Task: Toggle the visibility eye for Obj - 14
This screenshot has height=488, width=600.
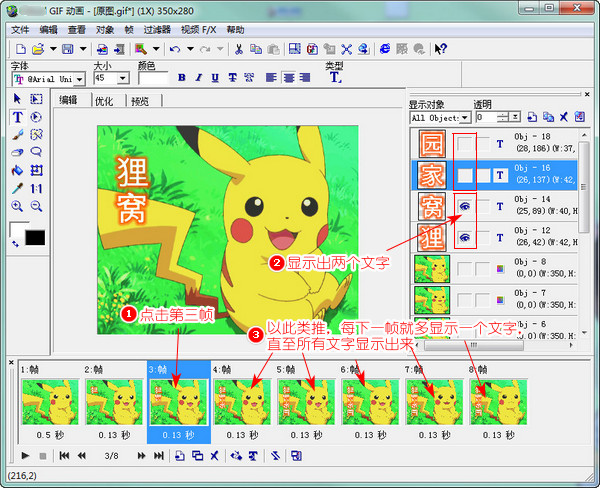Action: pos(465,207)
